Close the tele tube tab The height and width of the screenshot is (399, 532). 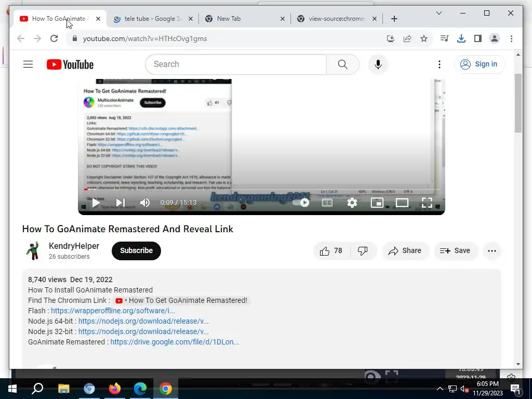pyautogui.click(x=191, y=19)
